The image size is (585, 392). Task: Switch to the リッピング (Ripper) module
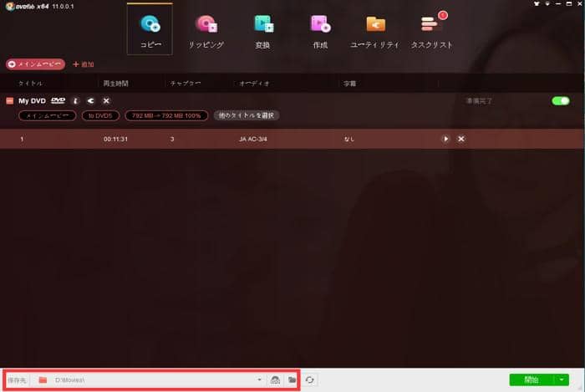click(x=206, y=31)
